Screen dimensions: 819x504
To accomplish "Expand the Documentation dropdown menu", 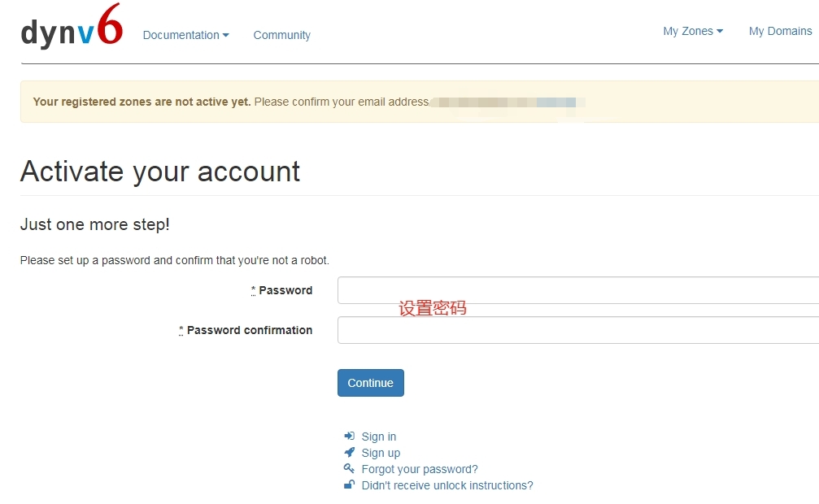I will click(x=185, y=35).
